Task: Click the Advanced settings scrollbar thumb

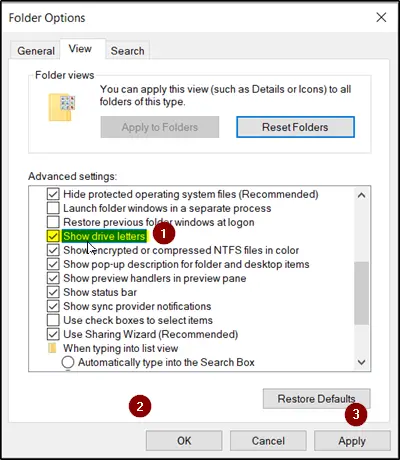Action: pos(362,293)
